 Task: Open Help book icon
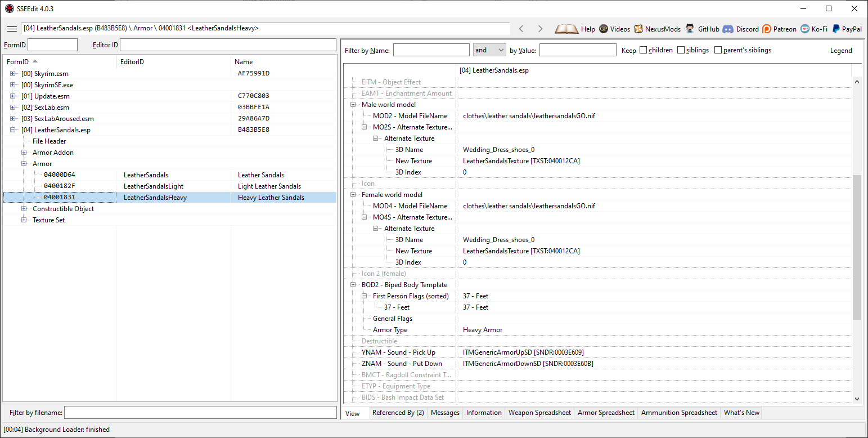pyautogui.click(x=566, y=29)
